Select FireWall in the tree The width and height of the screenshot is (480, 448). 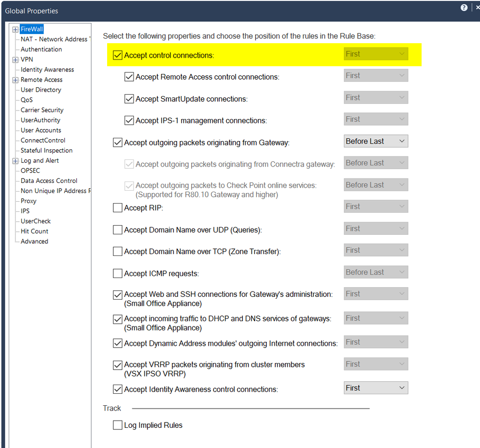pos(32,29)
